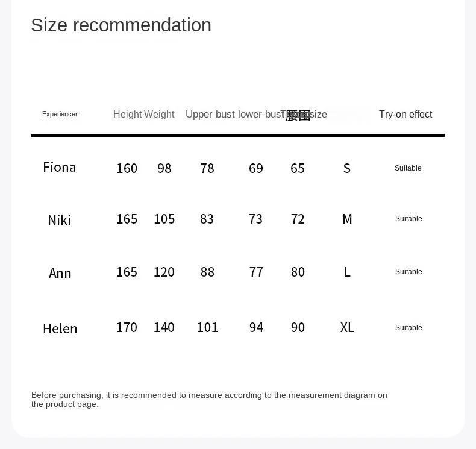Click the Size recommendation heading

click(121, 25)
